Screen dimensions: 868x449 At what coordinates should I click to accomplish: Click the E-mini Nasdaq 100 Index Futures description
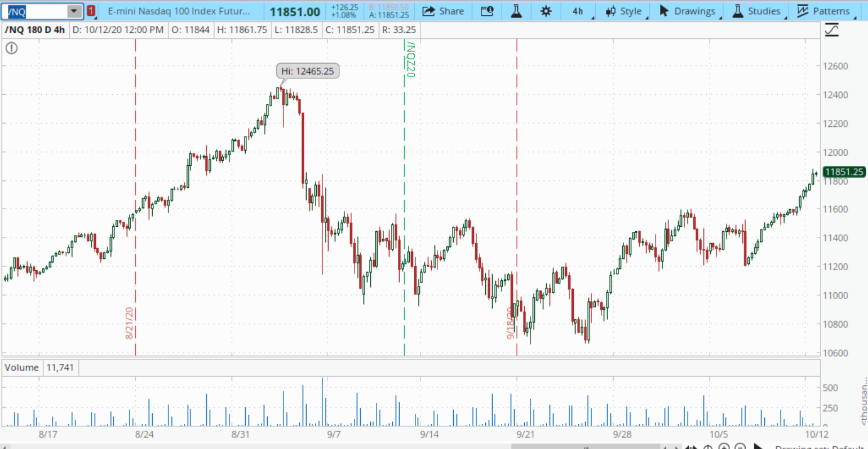[x=179, y=11]
